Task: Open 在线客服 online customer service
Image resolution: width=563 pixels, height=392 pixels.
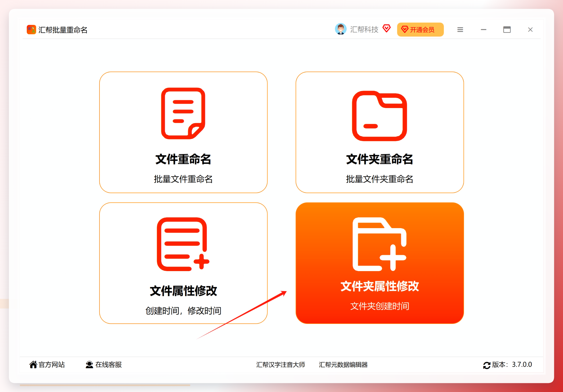Action: tap(104, 365)
